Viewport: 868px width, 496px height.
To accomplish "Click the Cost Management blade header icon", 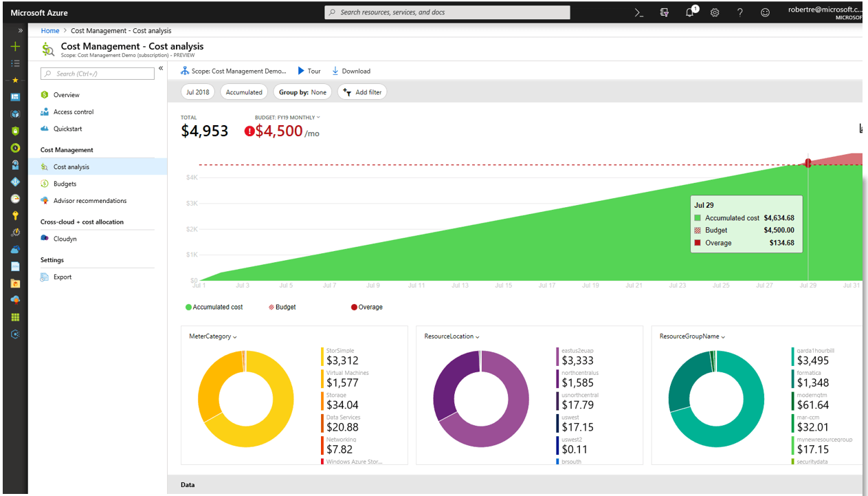I will pos(47,49).
